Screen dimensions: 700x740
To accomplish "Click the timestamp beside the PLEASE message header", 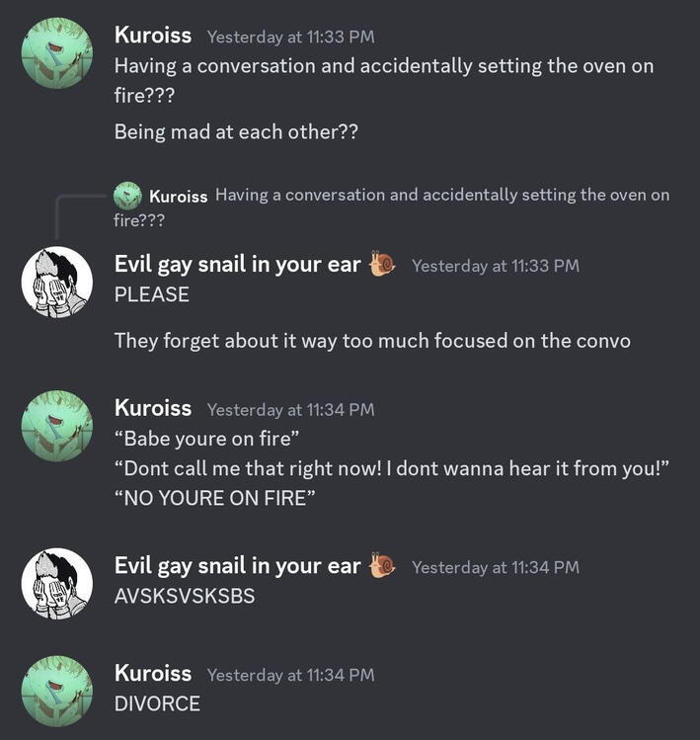I will (495, 266).
